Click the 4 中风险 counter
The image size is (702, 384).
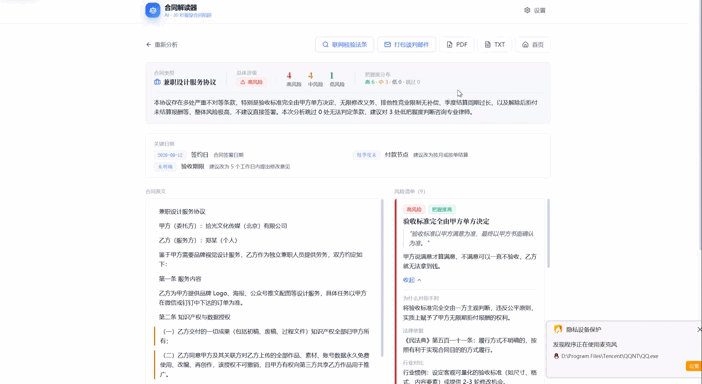315,79
